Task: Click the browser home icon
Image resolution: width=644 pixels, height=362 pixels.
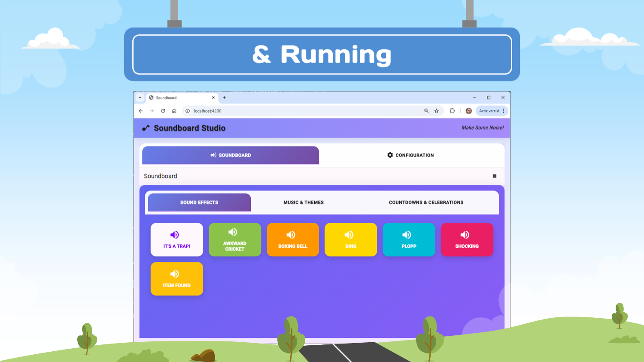Action: (174, 111)
